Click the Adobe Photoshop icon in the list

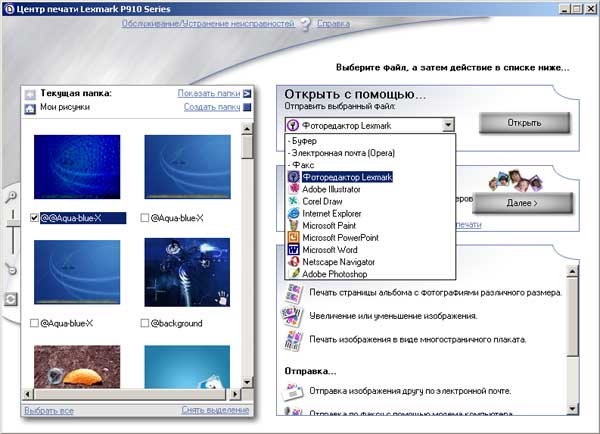click(293, 274)
